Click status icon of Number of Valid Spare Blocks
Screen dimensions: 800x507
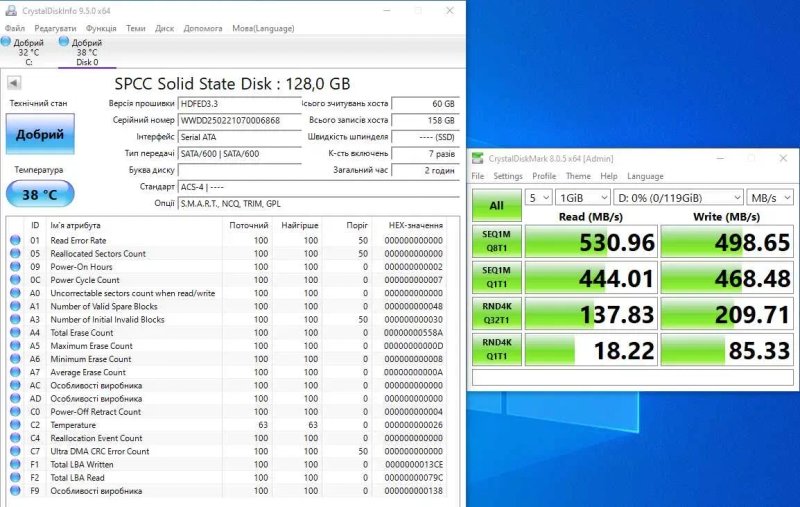[x=15, y=306]
